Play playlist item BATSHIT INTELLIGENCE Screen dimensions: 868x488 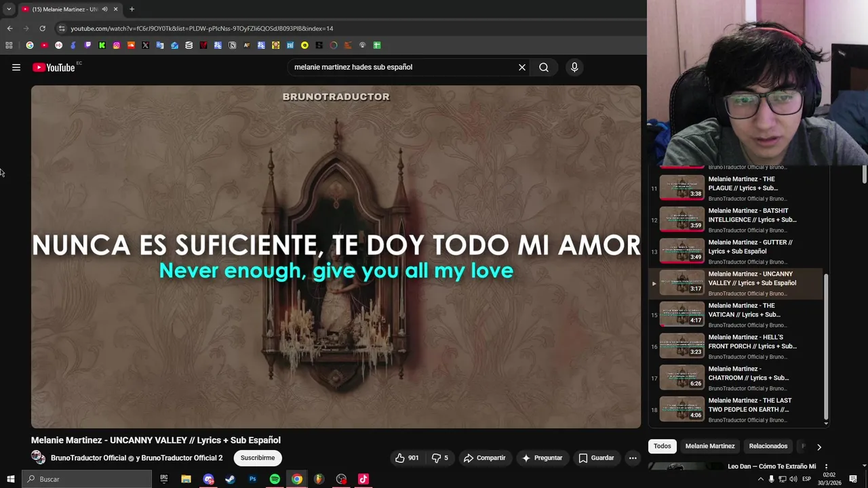pyautogui.click(x=736, y=220)
